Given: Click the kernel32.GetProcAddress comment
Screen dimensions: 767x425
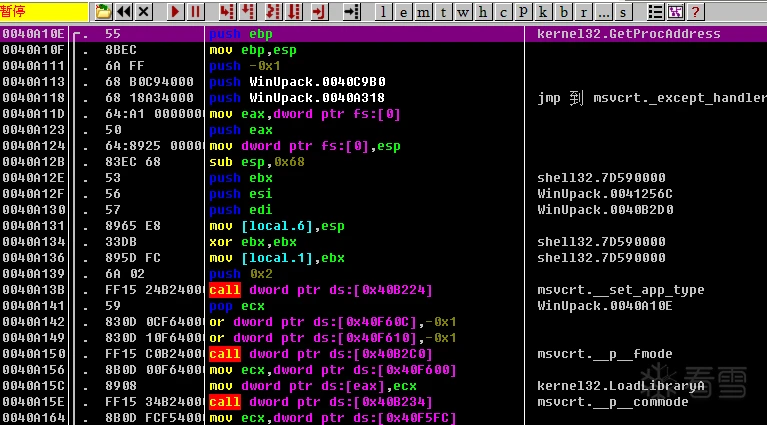Looking at the screenshot, I should pyautogui.click(x=629, y=34).
